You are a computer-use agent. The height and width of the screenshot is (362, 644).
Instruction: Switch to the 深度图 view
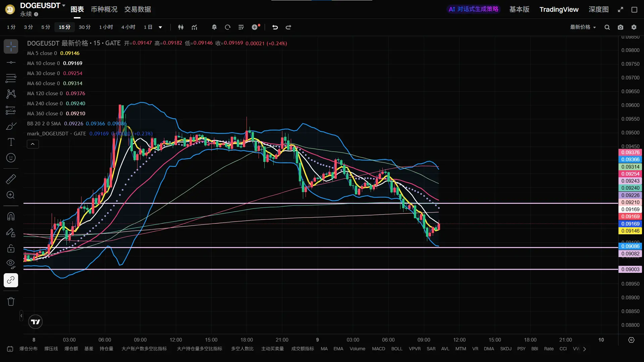tap(598, 9)
